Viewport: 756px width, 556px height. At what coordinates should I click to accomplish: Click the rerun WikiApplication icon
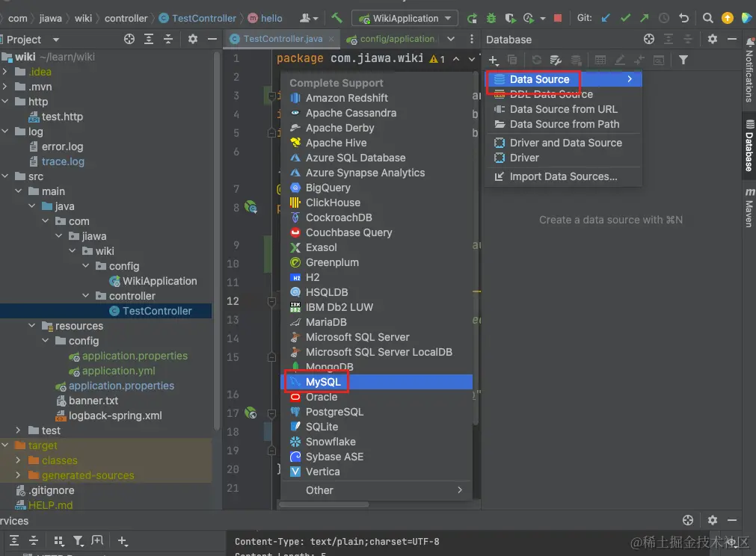pyautogui.click(x=472, y=18)
